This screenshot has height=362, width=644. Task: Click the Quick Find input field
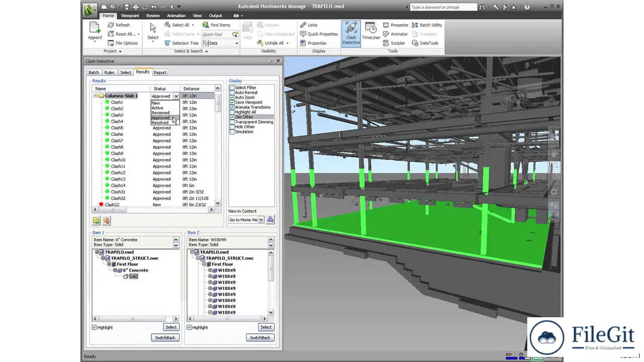pyautogui.click(x=216, y=34)
